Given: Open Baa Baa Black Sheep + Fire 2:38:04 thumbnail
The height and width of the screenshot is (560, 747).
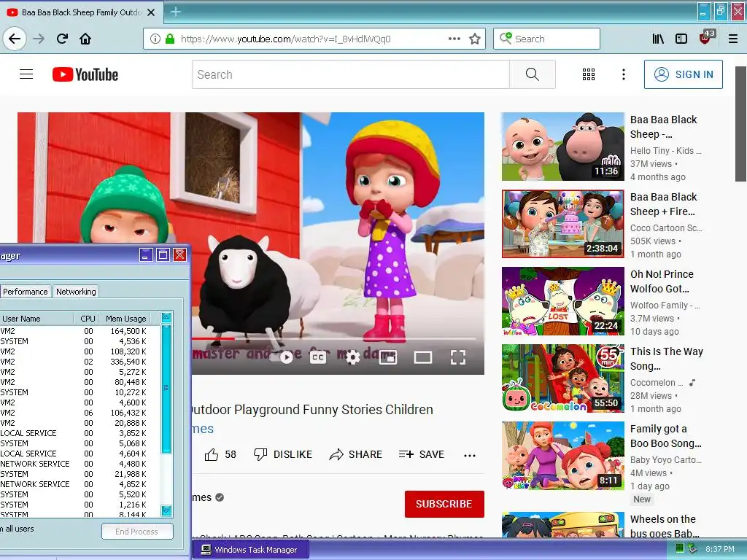Looking at the screenshot, I should coord(562,224).
